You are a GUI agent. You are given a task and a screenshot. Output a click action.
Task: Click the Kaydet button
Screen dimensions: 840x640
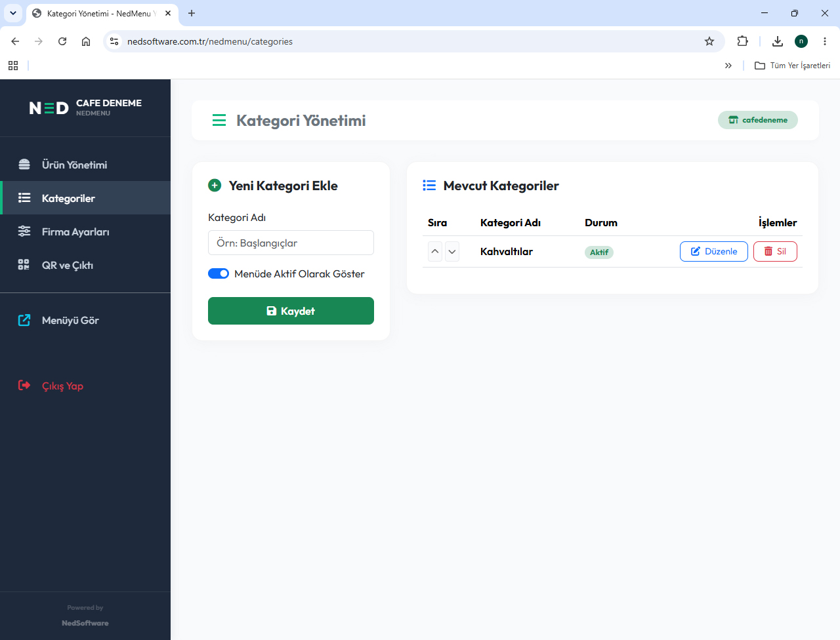click(x=291, y=311)
